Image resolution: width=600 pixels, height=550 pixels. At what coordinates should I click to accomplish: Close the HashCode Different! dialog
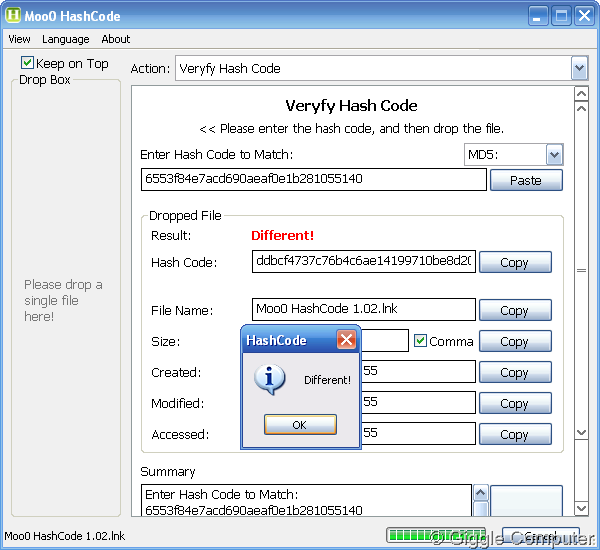[346, 339]
